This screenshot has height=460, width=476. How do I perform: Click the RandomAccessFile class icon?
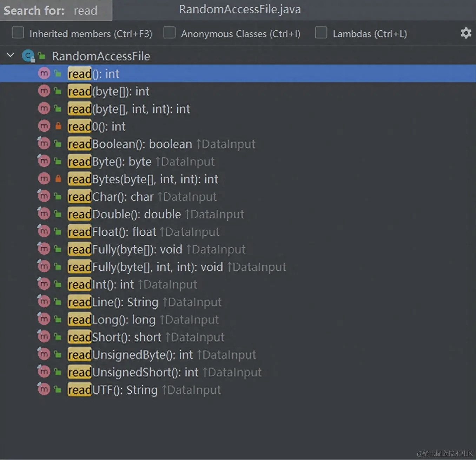28,56
